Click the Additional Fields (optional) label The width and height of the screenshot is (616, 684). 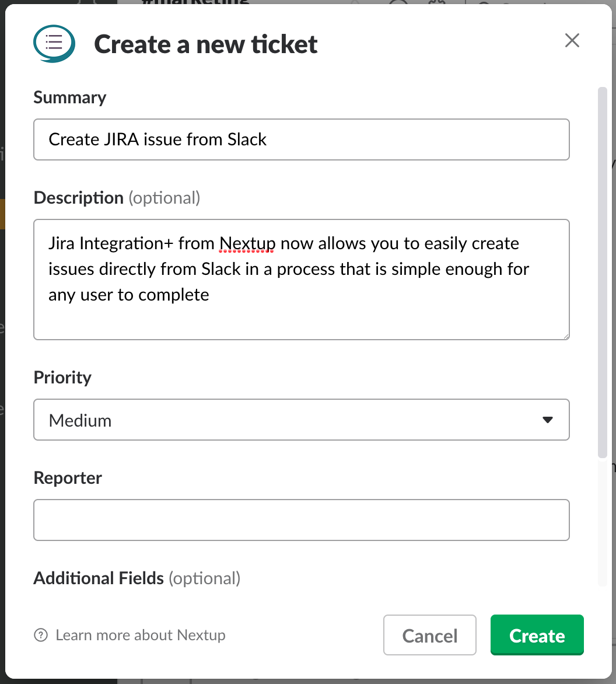(x=136, y=578)
